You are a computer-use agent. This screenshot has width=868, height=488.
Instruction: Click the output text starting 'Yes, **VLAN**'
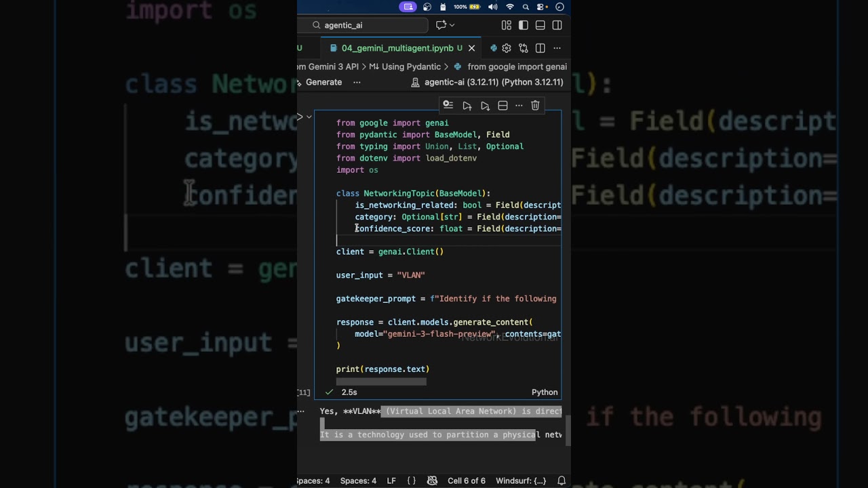point(441,411)
